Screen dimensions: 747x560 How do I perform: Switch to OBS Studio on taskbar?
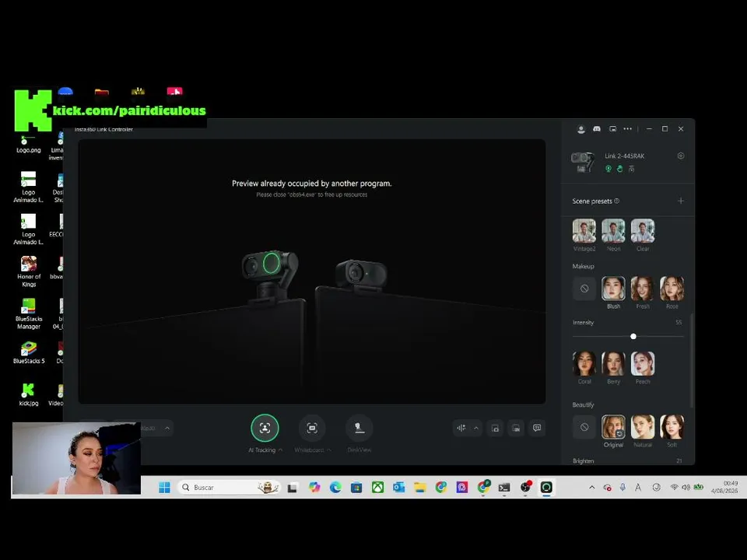(525, 487)
